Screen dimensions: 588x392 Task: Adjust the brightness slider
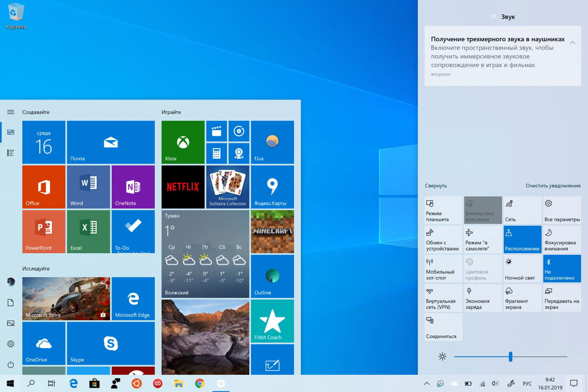pos(510,357)
